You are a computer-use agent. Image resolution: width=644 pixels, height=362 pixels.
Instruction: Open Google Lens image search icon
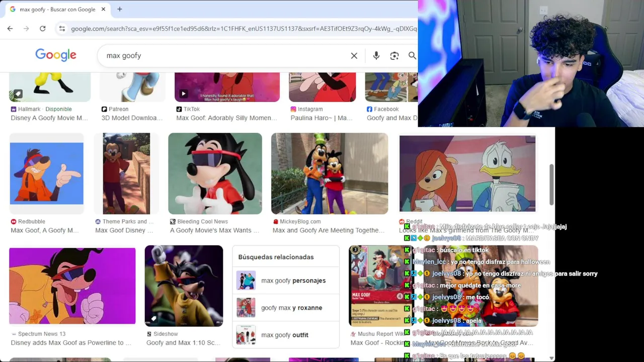[394, 56]
